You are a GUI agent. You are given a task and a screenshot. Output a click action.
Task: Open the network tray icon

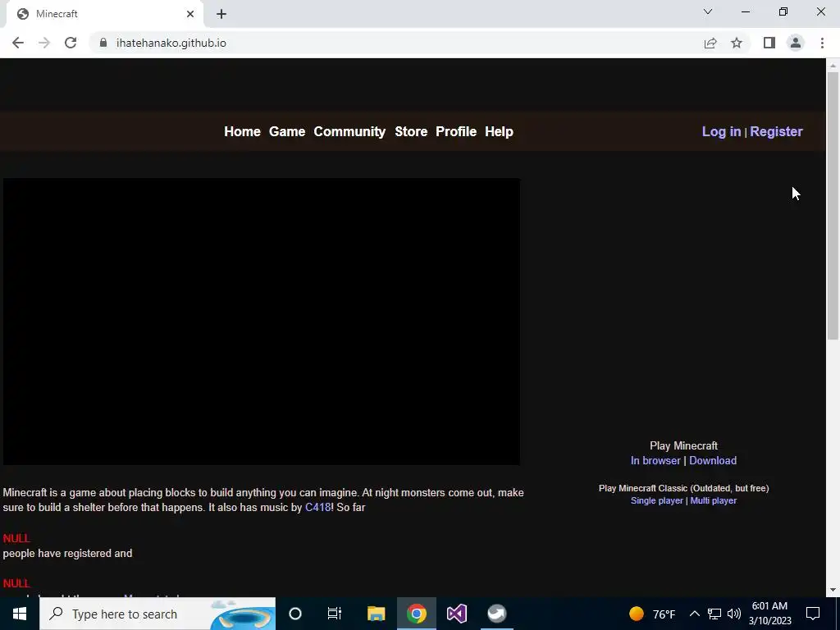[x=714, y=614]
